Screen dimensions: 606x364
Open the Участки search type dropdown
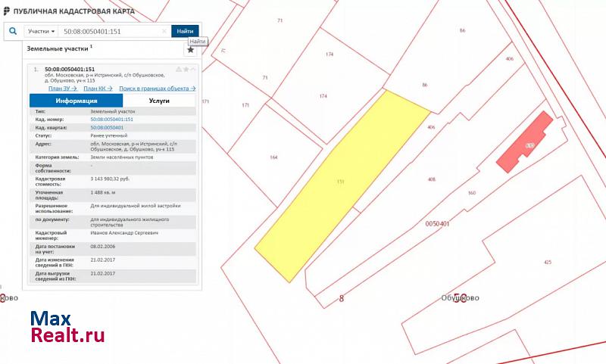pos(42,31)
